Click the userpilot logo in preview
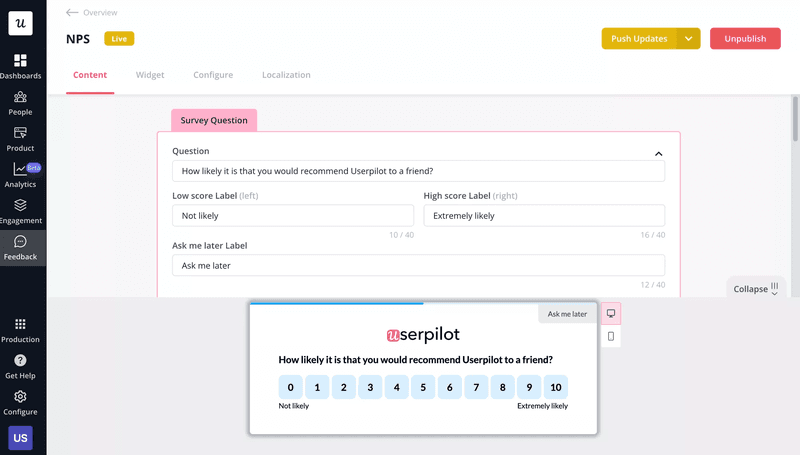The width and height of the screenshot is (800, 455). point(423,335)
